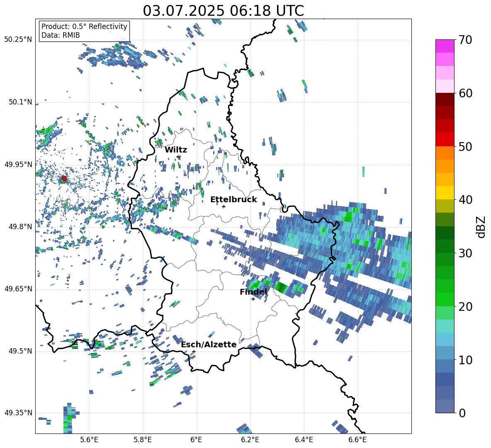Click the Ettelbruck station cross marker
This screenshot has width=491, height=448.
(x=224, y=206)
